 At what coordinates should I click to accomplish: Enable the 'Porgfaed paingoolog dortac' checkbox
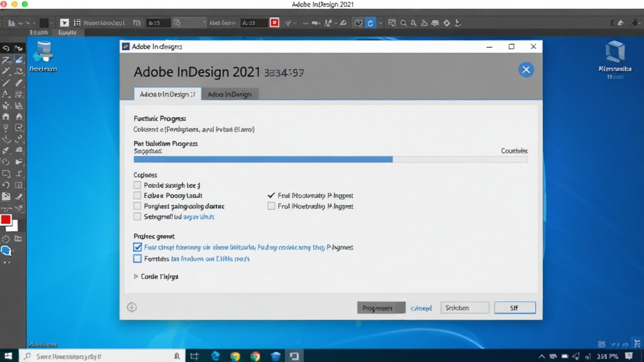(x=137, y=206)
